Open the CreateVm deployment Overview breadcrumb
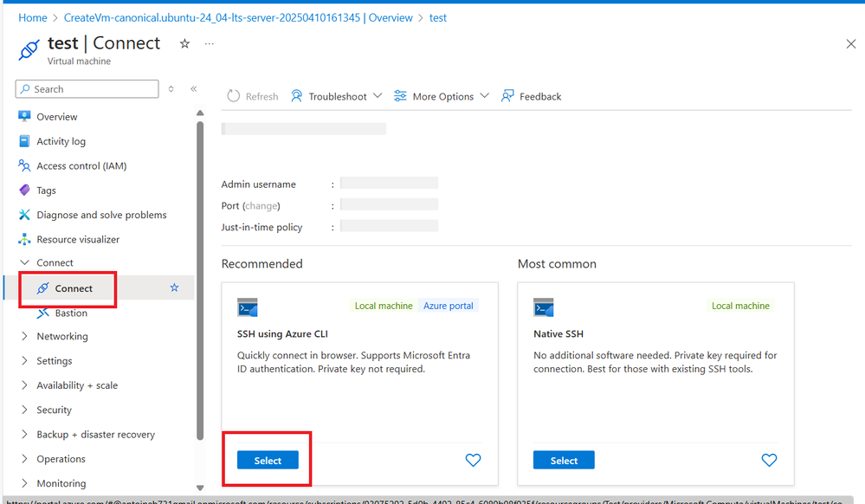This screenshot has width=865, height=504. click(238, 17)
